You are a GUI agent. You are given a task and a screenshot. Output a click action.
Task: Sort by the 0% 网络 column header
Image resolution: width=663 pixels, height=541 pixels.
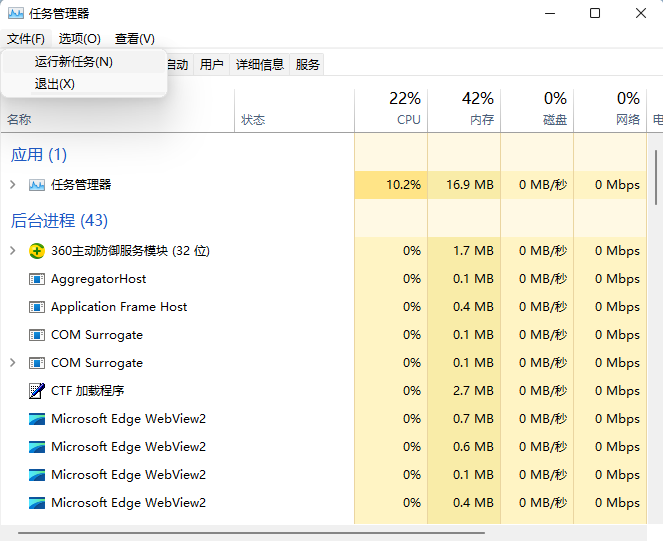[610, 111]
